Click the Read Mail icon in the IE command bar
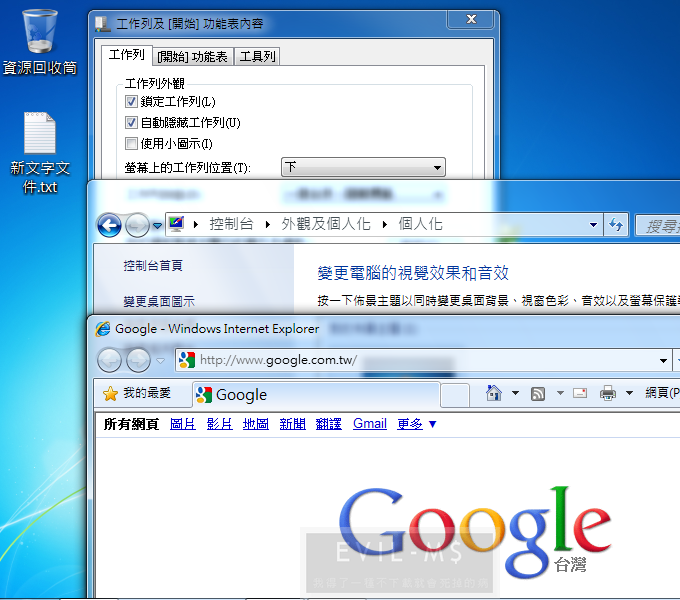 (x=580, y=393)
